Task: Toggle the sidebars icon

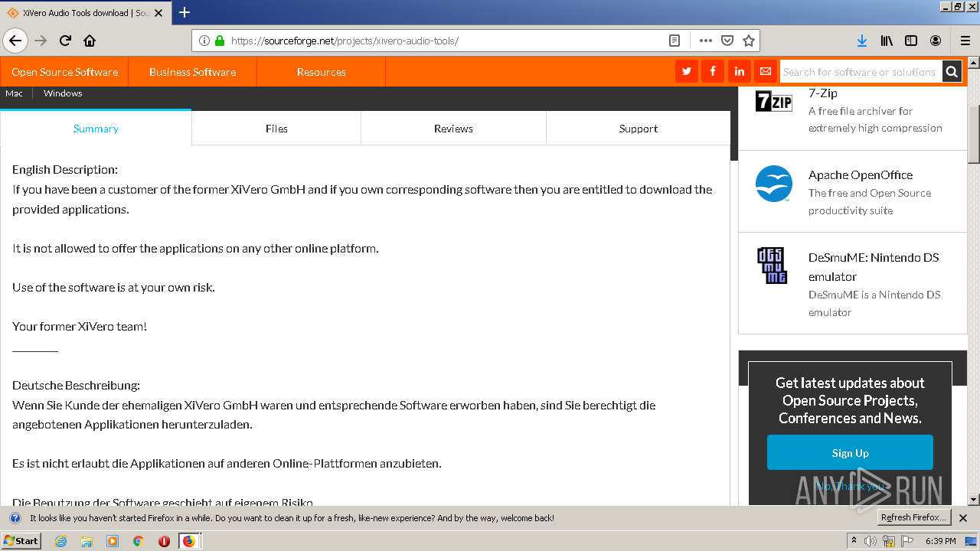Action: click(911, 41)
